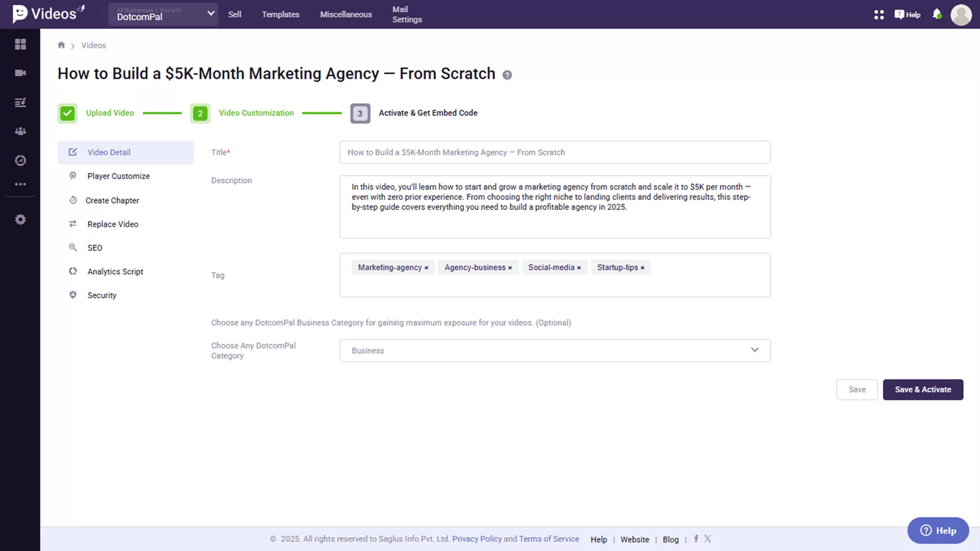
Task: Open Facebook icon in footer
Action: (x=696, y=539)
